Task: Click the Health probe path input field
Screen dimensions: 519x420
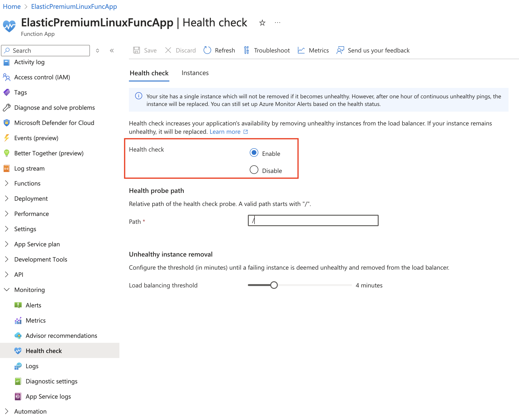Action: pos(313,221)
